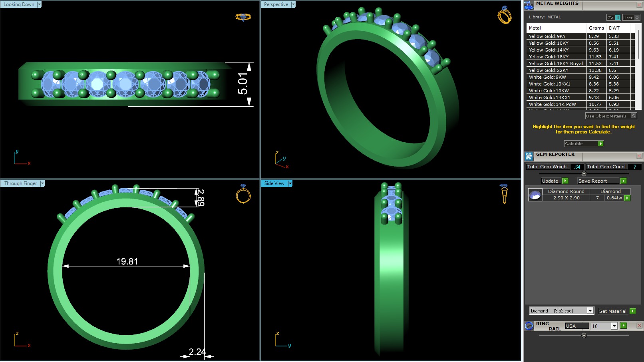
Task: Click the Ring Rail blue ring icon
Action: 529,326
